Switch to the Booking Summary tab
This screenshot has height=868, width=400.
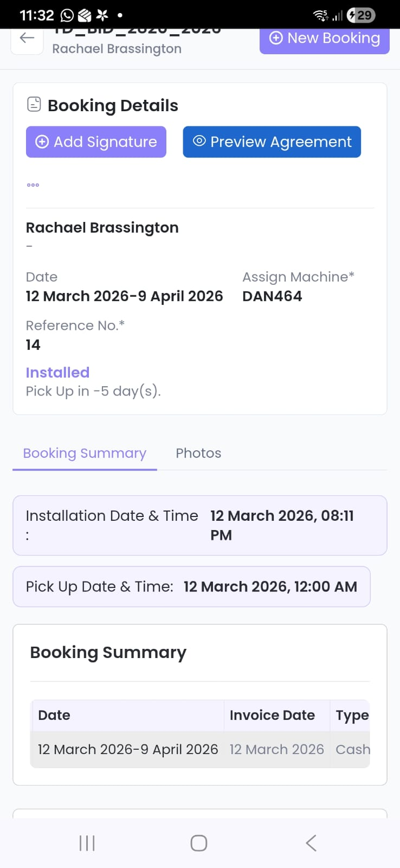coord(85,454)
